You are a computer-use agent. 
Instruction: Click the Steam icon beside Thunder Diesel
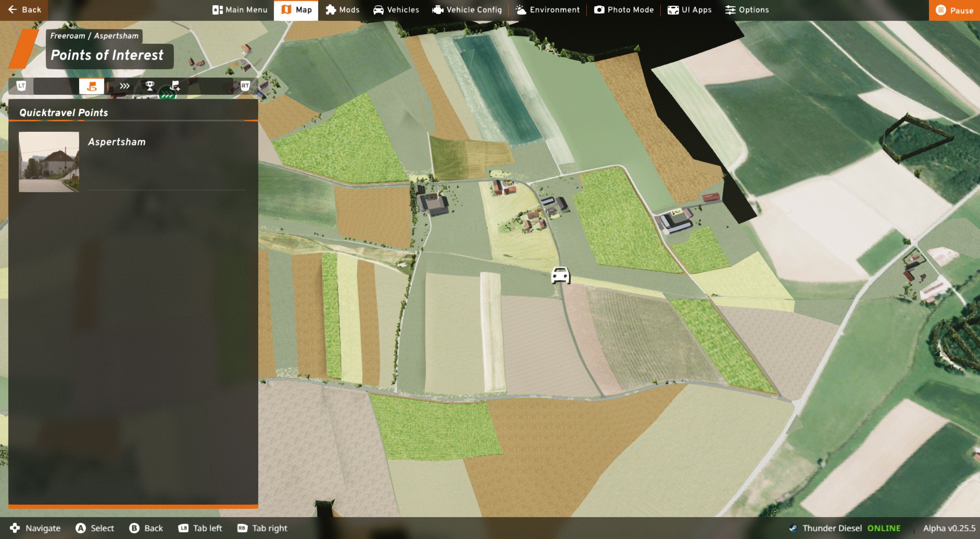[x=793, y=528]
